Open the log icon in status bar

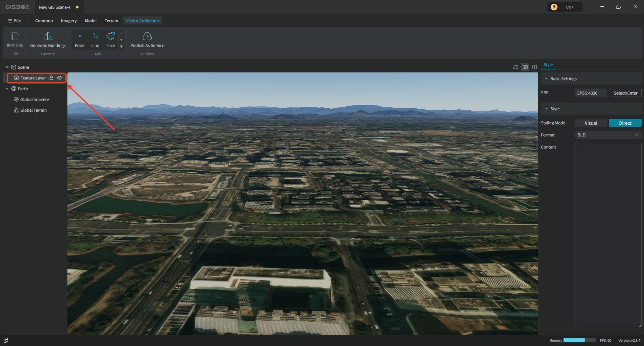pos(6,340)
